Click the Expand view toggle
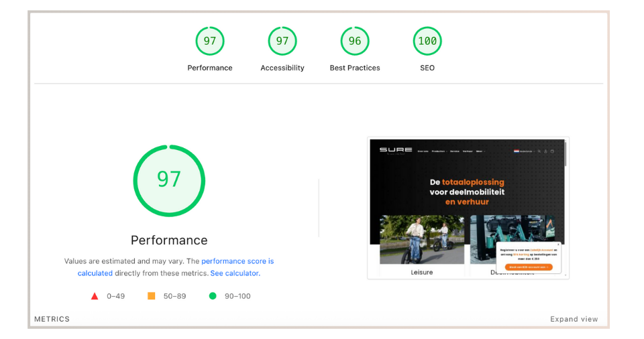The height and width of the screenshot is (339, 644). (574, 319)
